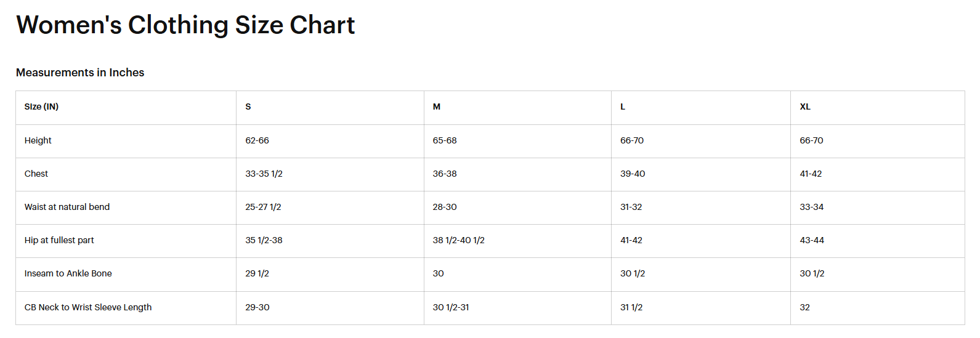Click the S size column header

point(248,107)
